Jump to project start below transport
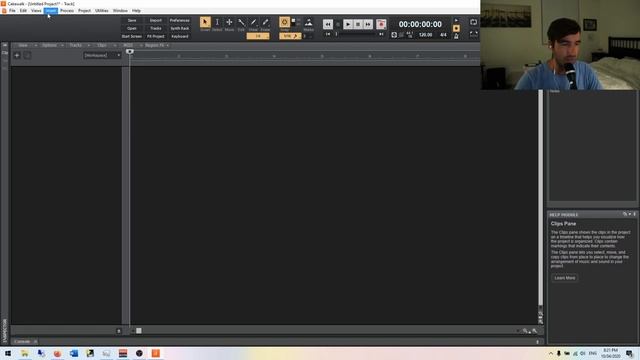Image resolution: width=640 pixels, height=360 pixels. [x=328, y=35]
